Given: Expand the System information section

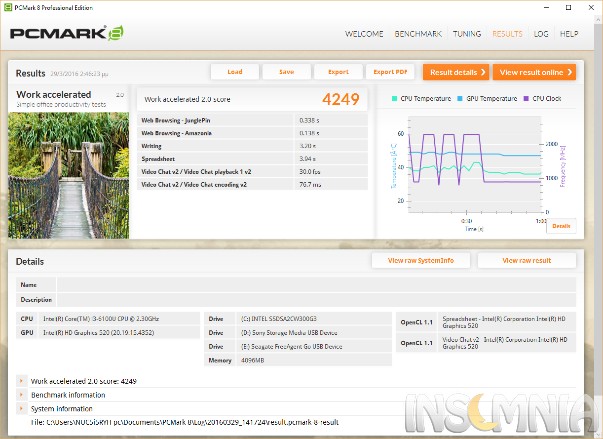Looking at the screenshot, I should point(22,409).
